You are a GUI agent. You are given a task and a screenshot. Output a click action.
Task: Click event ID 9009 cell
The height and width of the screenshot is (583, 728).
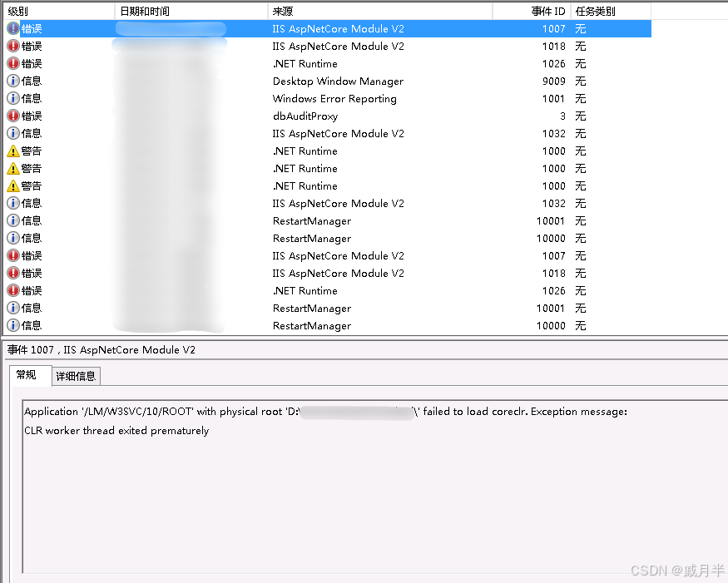[554, 82]
